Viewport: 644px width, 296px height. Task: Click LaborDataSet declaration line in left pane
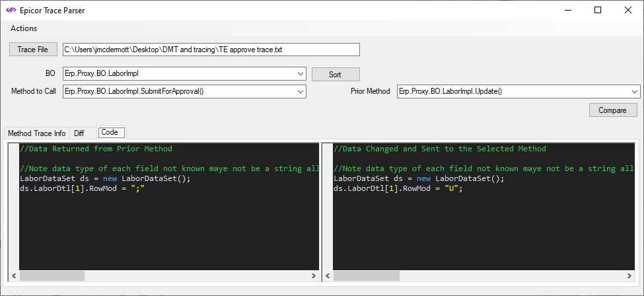click(x=105, y=179)
